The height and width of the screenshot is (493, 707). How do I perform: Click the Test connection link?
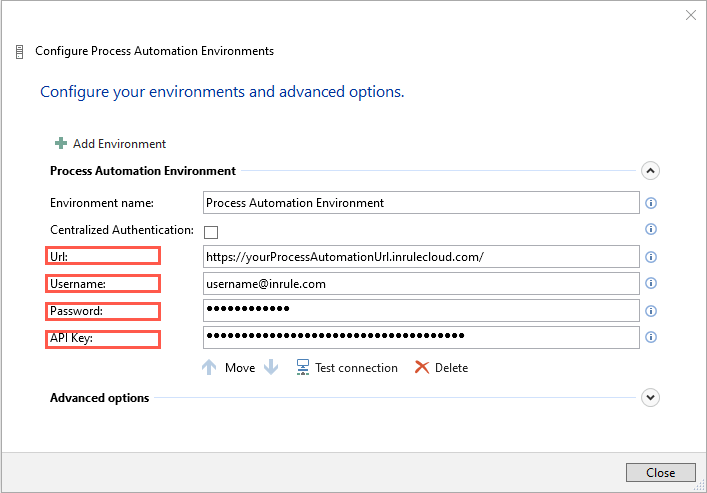356,368
